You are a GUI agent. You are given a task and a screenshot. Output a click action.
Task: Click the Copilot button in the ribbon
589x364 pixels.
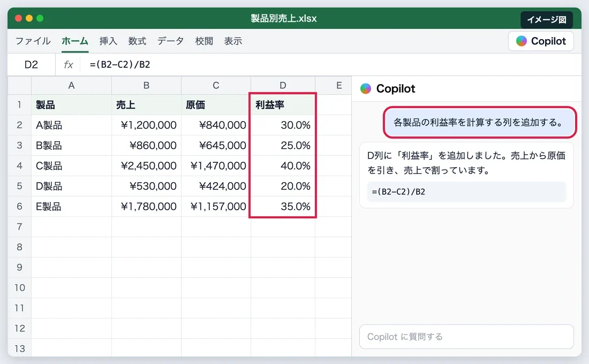[541, 41]
